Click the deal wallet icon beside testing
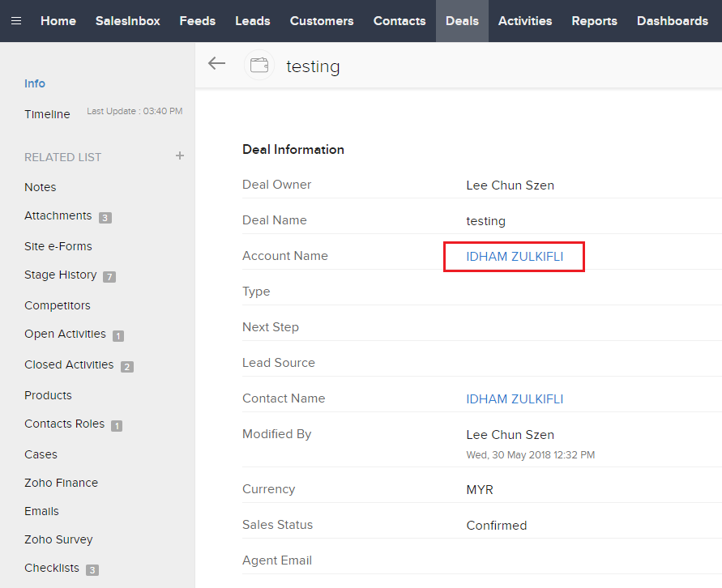 (259, 66)
